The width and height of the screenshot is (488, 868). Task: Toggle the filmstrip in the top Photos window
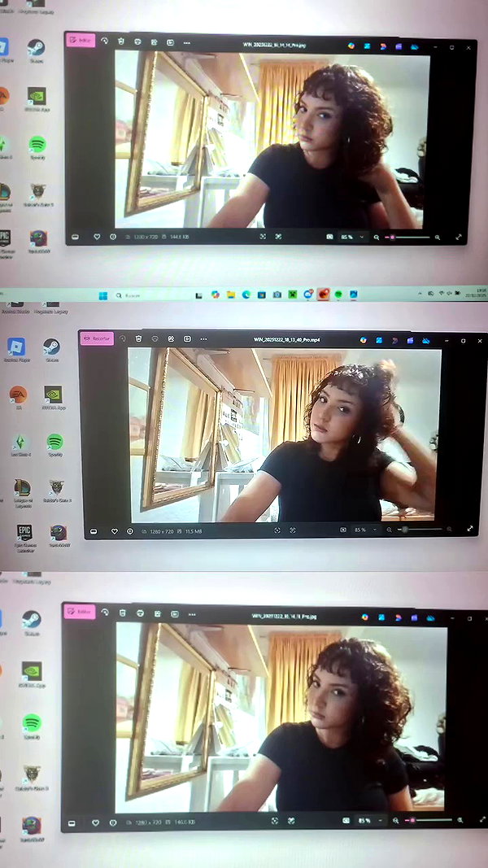(76, 237)
